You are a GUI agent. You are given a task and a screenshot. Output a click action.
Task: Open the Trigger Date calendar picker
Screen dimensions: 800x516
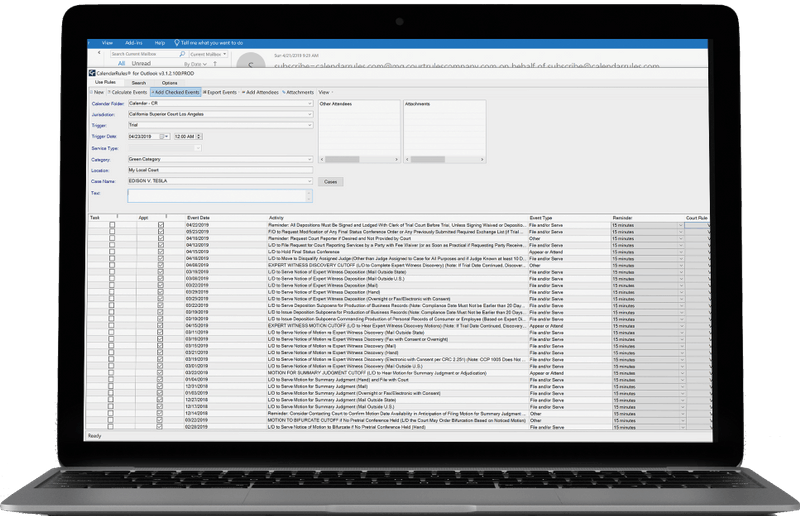[165, 135]
